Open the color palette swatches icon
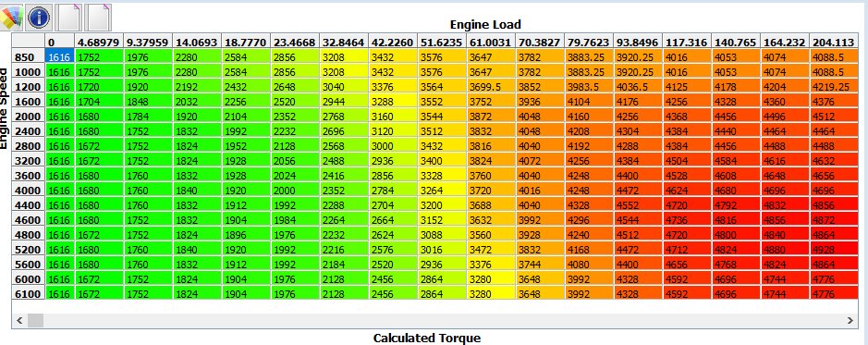Screen dimensions: 868x345 [11, 18]
